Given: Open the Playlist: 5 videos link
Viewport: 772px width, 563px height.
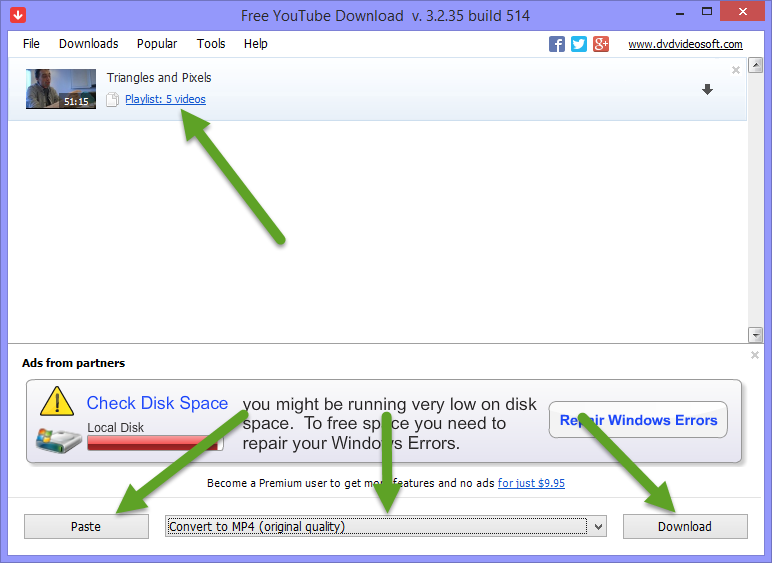Looking at the screenshot, I should 165,99.
